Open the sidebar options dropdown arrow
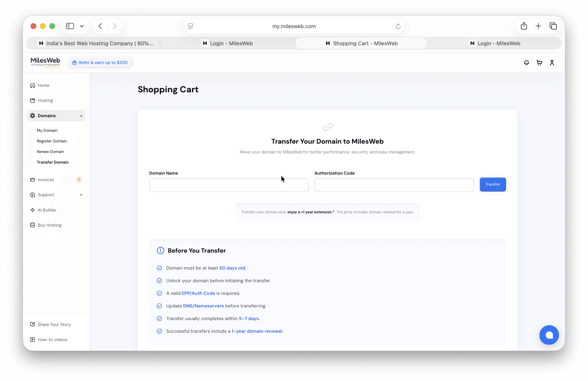The image size is (588, 381). (x=82, y=26)
